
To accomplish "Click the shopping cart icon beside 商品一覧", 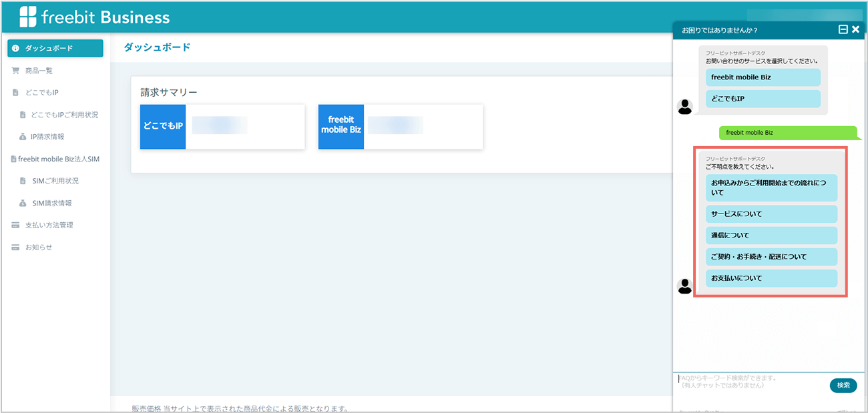I will [15, 71].
